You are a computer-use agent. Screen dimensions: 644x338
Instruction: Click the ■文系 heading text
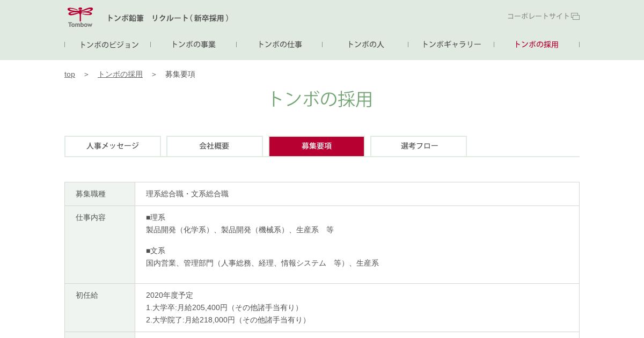tap(156, 251)
